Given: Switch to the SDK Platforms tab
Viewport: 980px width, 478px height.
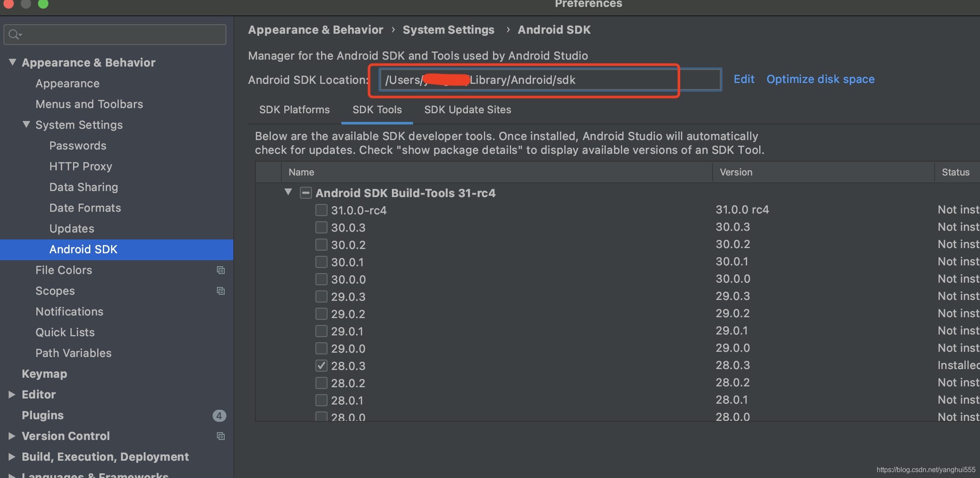Looking at the screenshot, I should click(294, 110).
